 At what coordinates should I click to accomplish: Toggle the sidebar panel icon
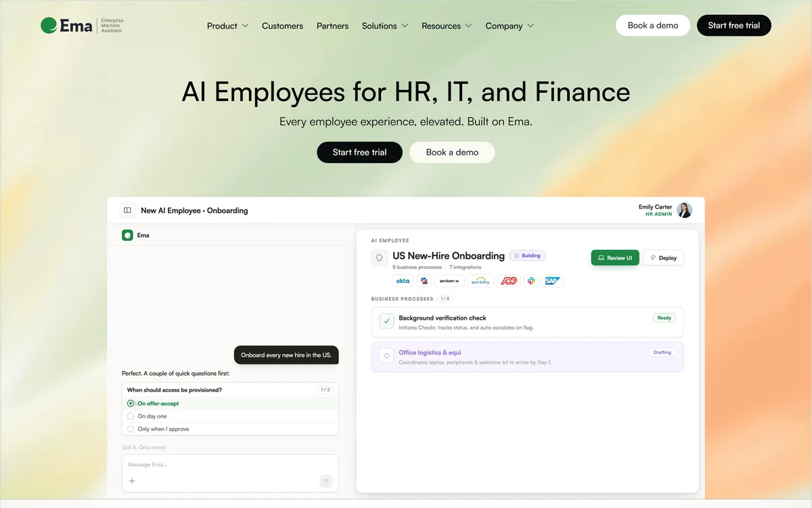coord(127,211)
